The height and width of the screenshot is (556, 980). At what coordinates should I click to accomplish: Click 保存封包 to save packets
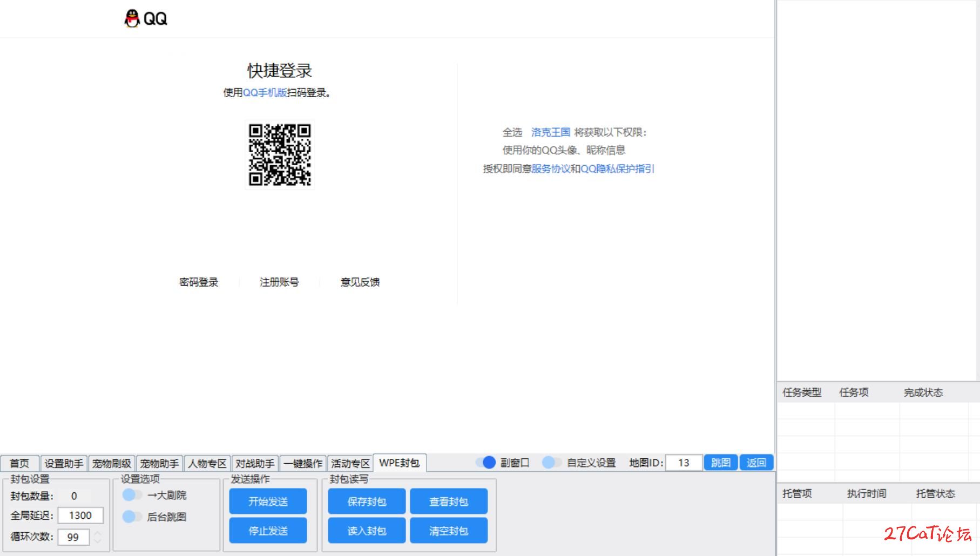tap(367, 501)
